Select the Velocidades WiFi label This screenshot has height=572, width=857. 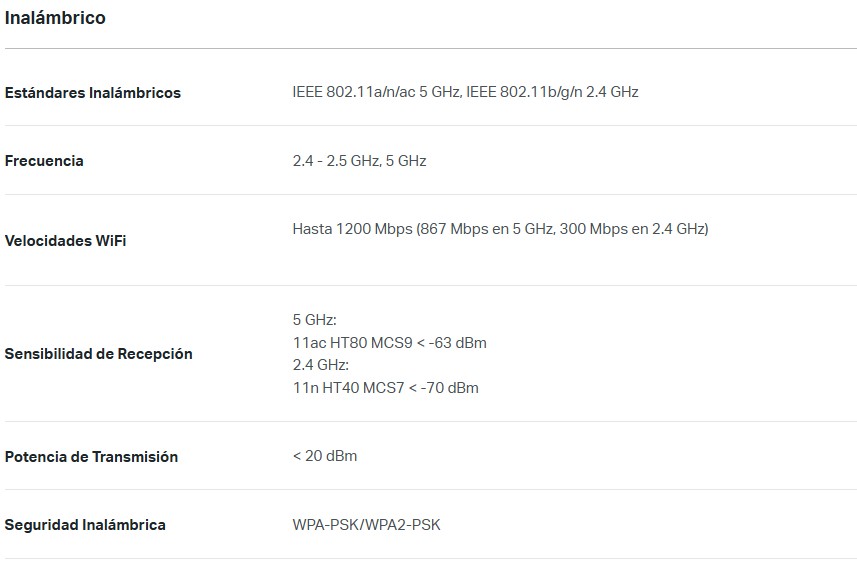click(65, 241)
